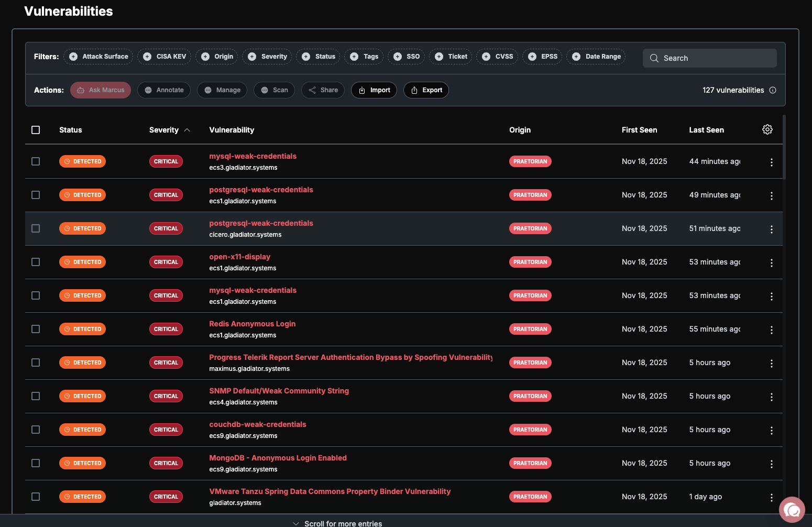Open row menu for Progress Telerik vulnerability
812x527 pixels.
pos(772,364)
